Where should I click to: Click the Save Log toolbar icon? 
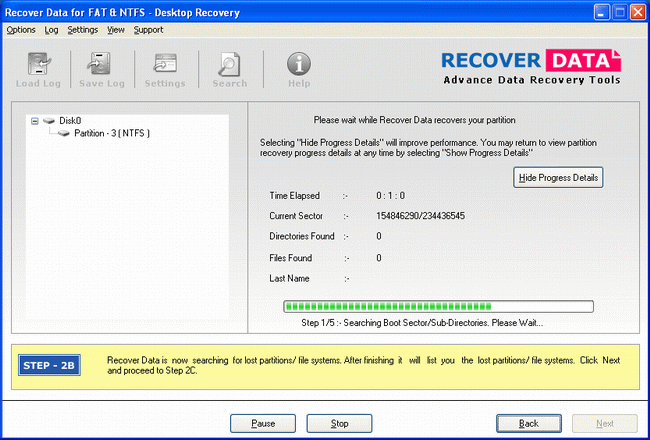[100, 64]
